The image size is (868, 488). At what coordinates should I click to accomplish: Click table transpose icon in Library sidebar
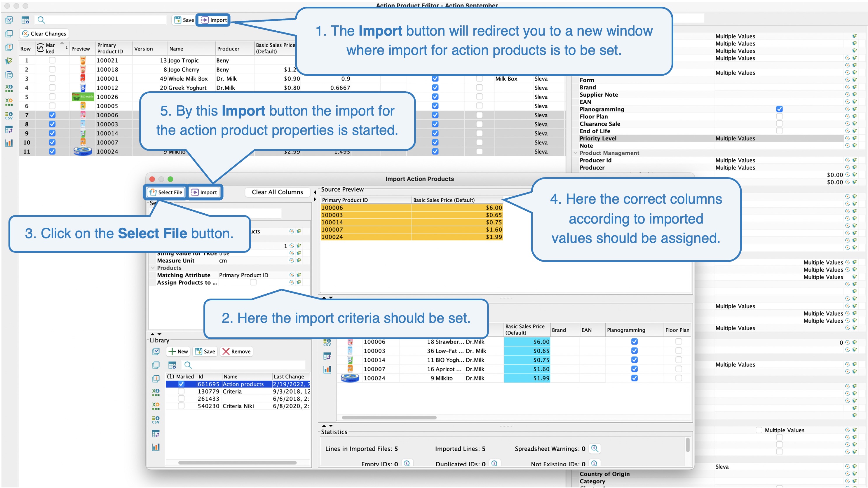pyautogui.click(x=156, y=433)
